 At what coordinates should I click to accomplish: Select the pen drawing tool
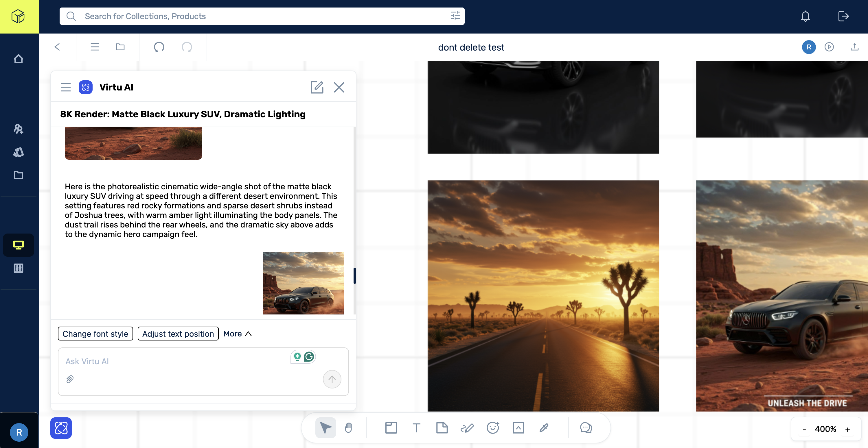pos(467,427)
